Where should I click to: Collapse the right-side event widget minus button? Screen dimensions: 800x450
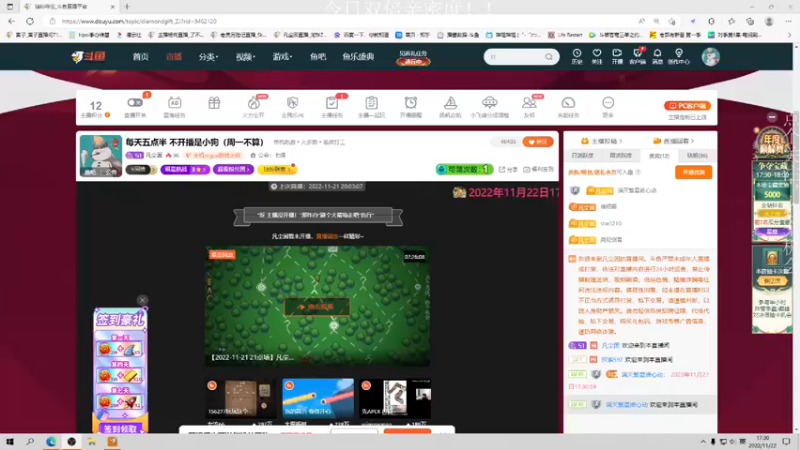[x=772, y=117]
